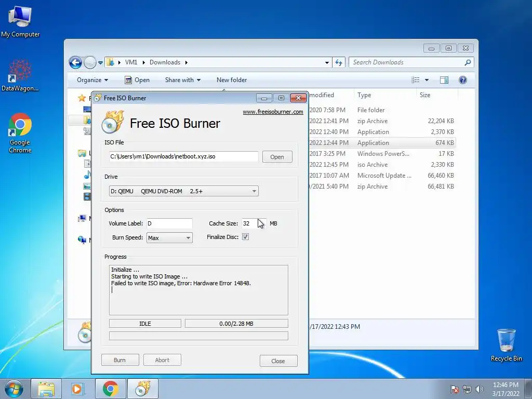Click the Free ISO Burner flaming disc logo
Image resolution: width=532 pixels, height=399 pixels.
(x=113, y=122)
